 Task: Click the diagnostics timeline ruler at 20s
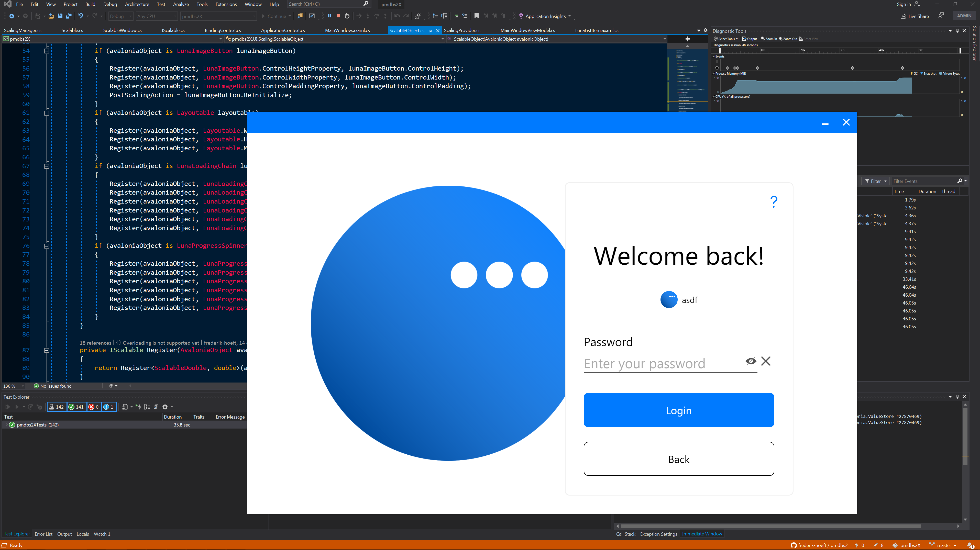802,50
